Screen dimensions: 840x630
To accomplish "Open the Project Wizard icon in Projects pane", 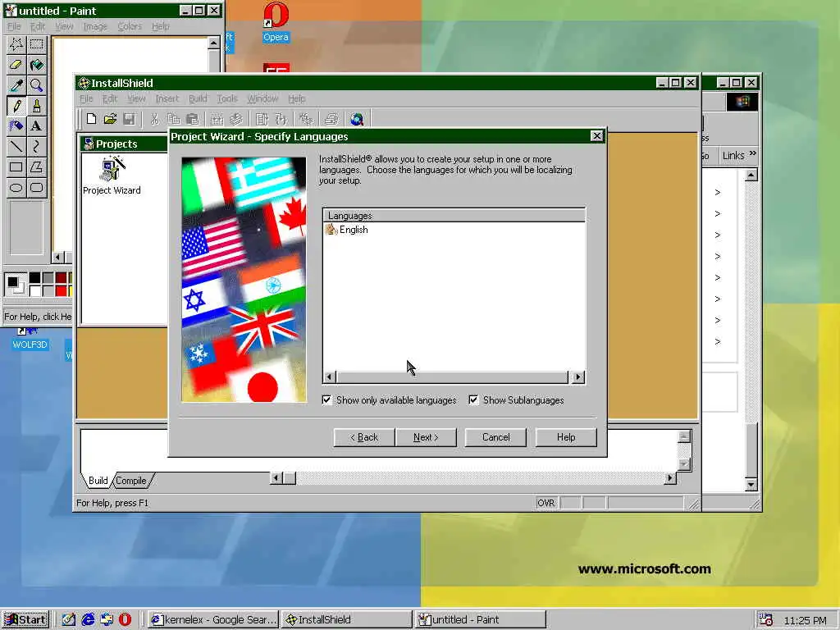I will point(112,176).
